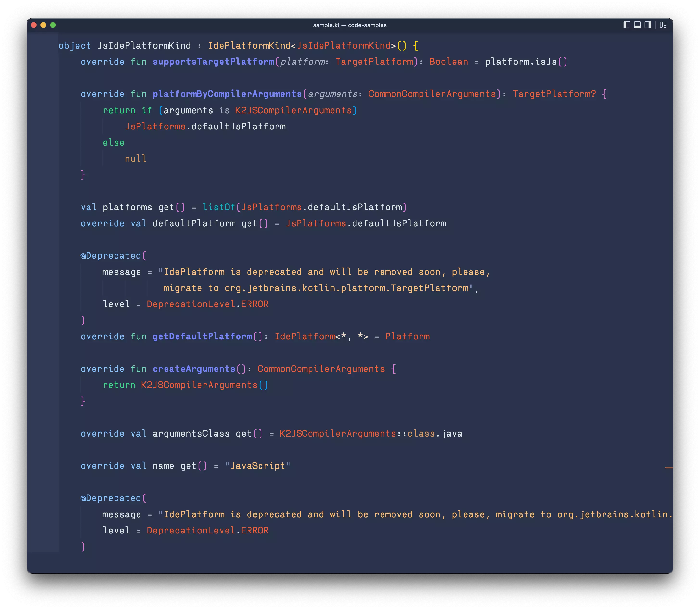Toggle the secondary sidebar layout icon
Image resolution: width=700 pixels, height=609 pixels.
tap(648, 25)
